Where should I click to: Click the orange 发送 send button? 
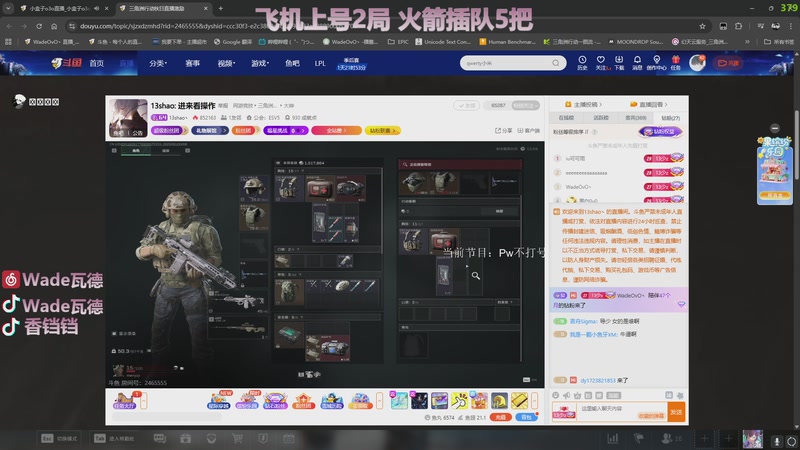[676, 412]
